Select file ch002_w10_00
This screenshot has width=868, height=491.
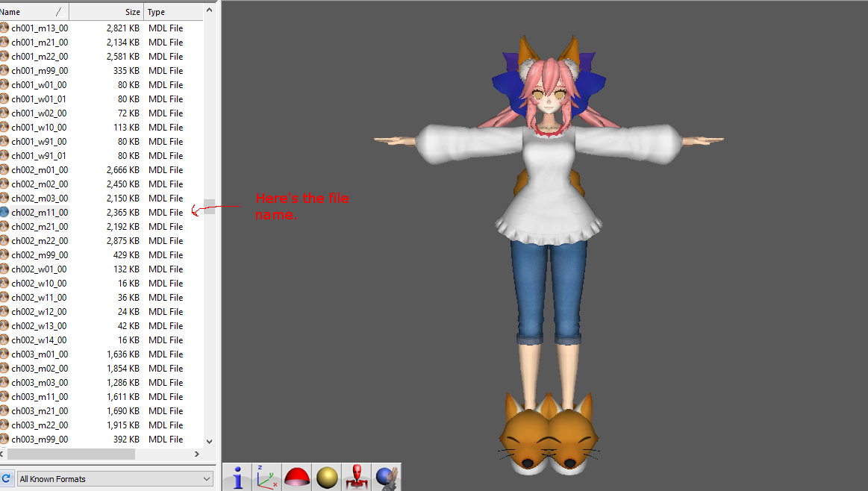point(39,284)
